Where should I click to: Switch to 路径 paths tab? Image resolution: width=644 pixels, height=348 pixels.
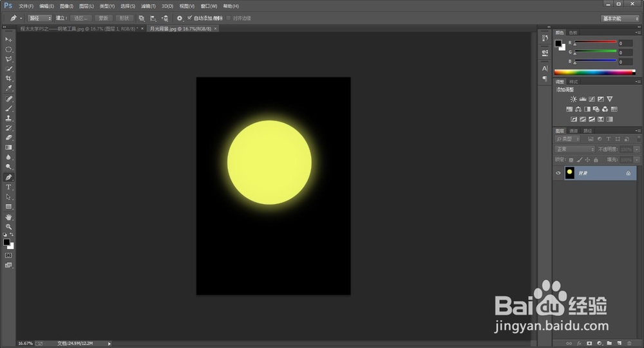point(588,131)
